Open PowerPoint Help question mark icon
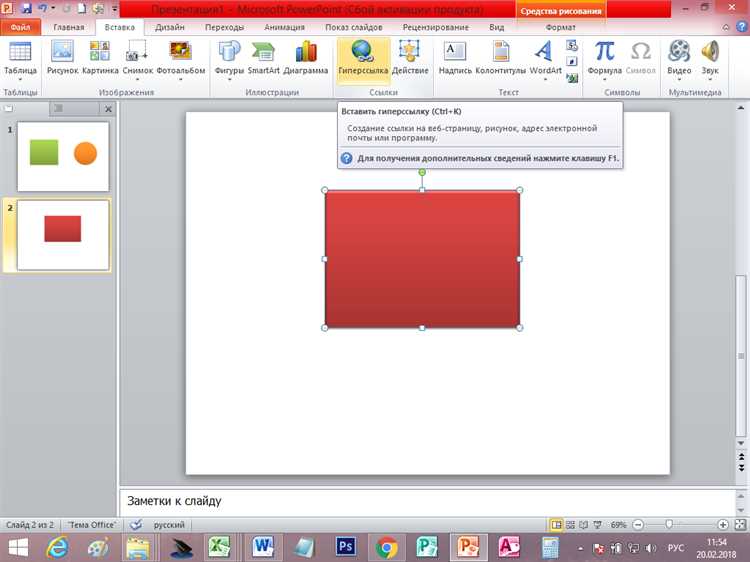Screen dimensions: 750x562 [741, 27]
